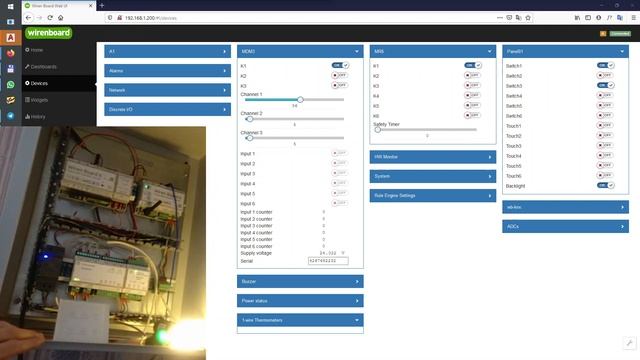The image size is (640, 360).
Task: Click the MDM3 Serial number field
Action: tap(328, 261)
